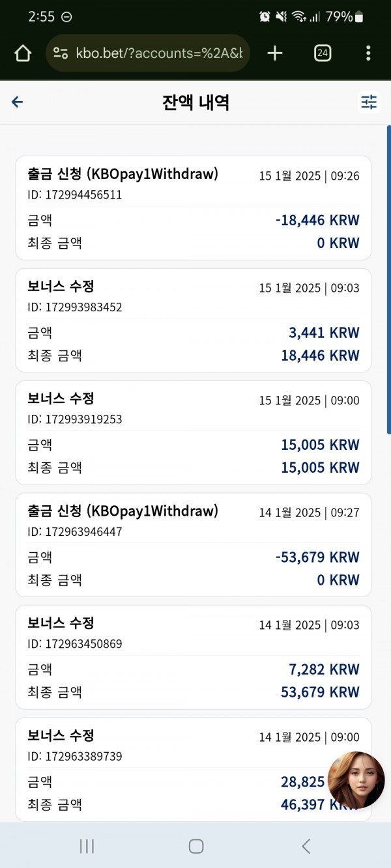Tap the Android recent apps button

coord(86,846)
